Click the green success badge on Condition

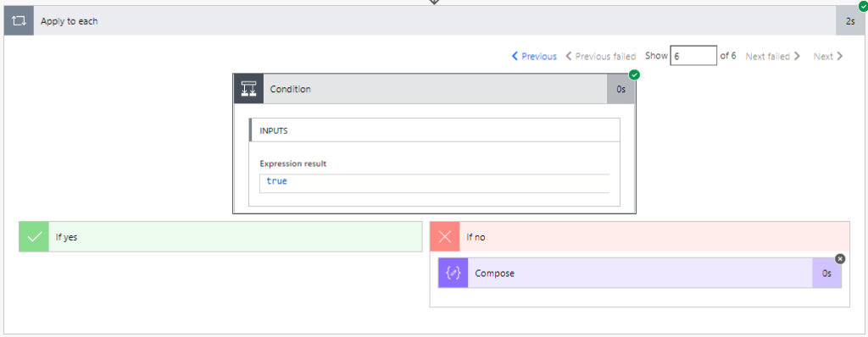(634, 75)
